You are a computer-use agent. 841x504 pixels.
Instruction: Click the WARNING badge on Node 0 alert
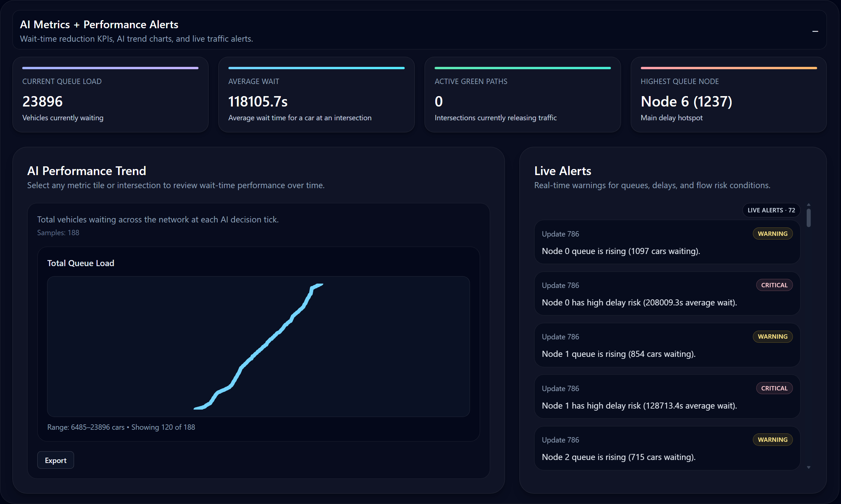tap(772, 234)
